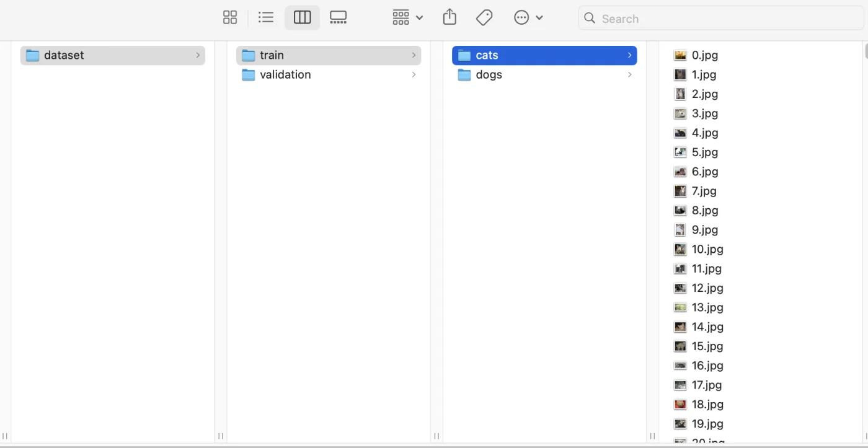Select file 2.jpg
The image size is (868, 448).
point(704,94)
